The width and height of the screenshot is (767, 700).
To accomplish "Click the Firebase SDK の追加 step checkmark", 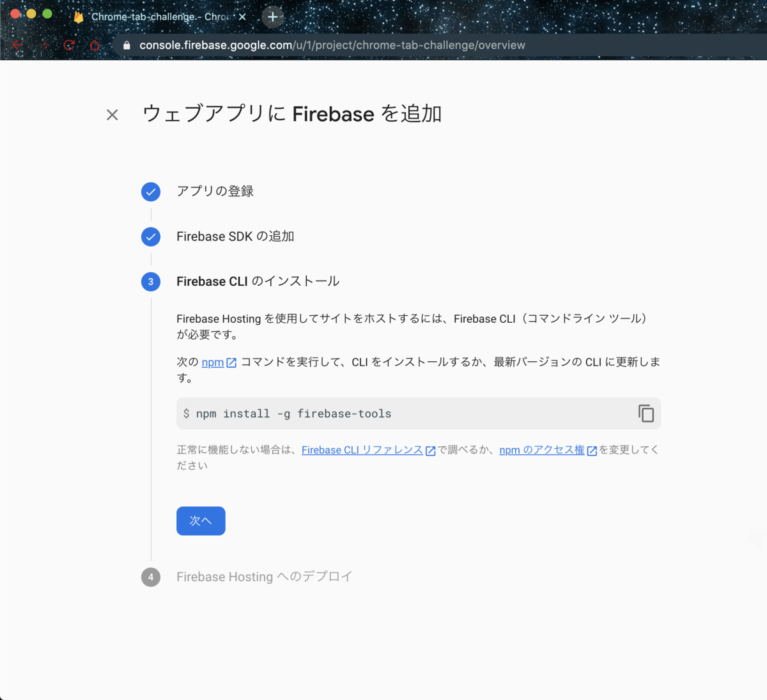I will pyautogui.click(x=151, y=237).
